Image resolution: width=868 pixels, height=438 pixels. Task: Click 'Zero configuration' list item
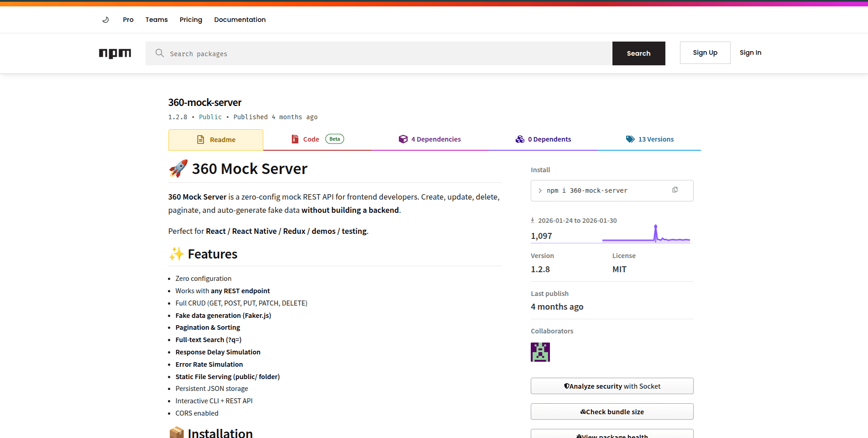(203, 279)
